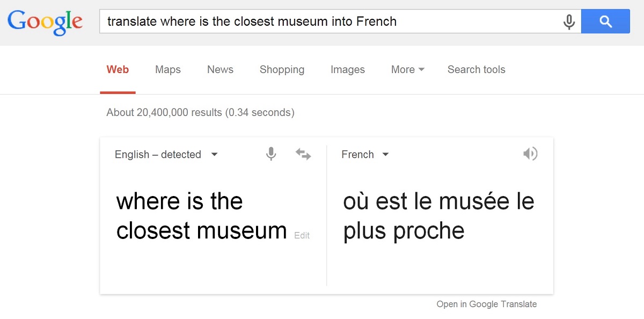Click the Google logo
644x319 pixels.
tap(45, 21)
